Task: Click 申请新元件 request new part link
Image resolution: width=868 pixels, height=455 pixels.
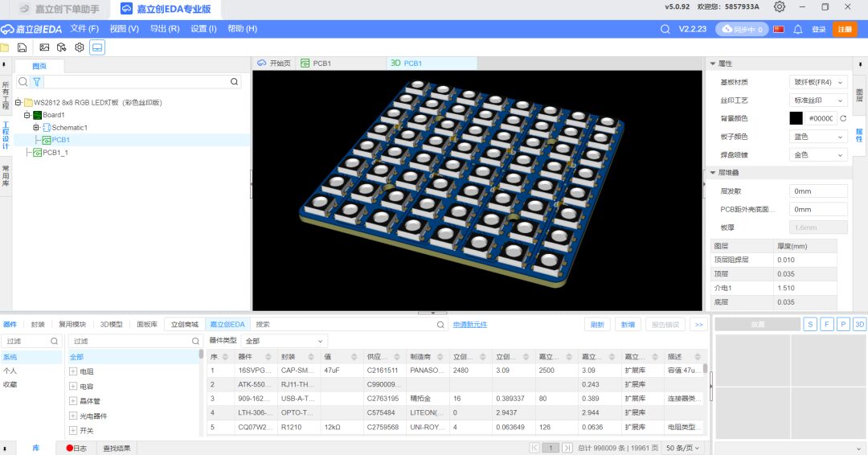Action: 470,325
